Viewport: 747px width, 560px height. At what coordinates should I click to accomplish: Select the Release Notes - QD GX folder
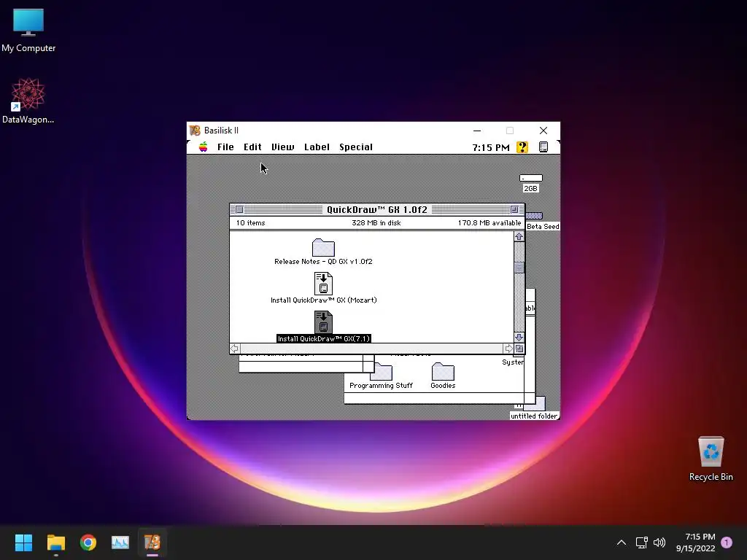pos(323,248)
